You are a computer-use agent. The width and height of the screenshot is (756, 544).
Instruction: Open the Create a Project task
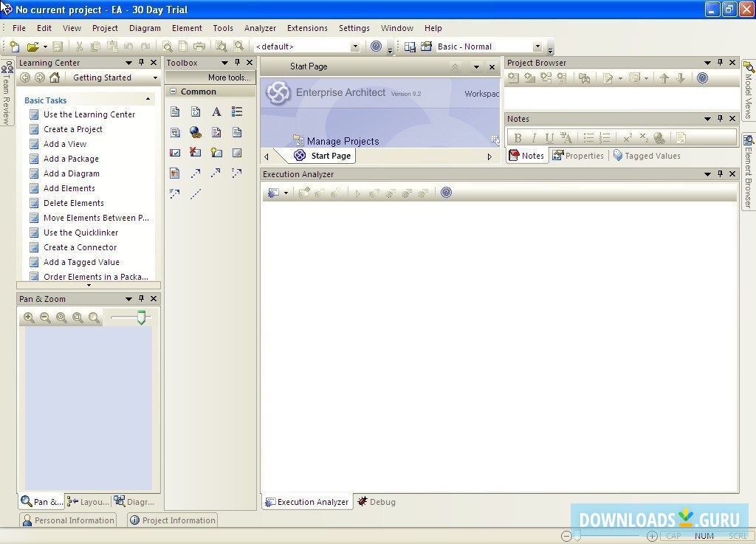tap(73, 129)
